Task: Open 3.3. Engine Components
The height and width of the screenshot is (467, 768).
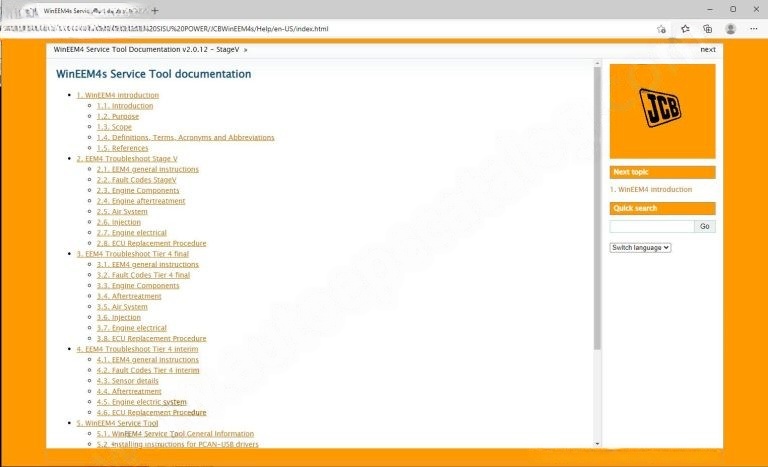Action: pyautogui.click(x=138, y=286)
